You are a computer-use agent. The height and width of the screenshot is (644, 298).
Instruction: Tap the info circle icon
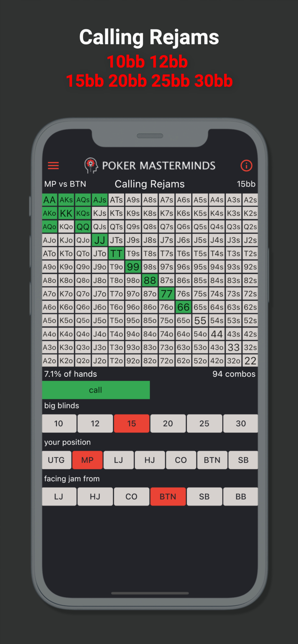[246, 166]
